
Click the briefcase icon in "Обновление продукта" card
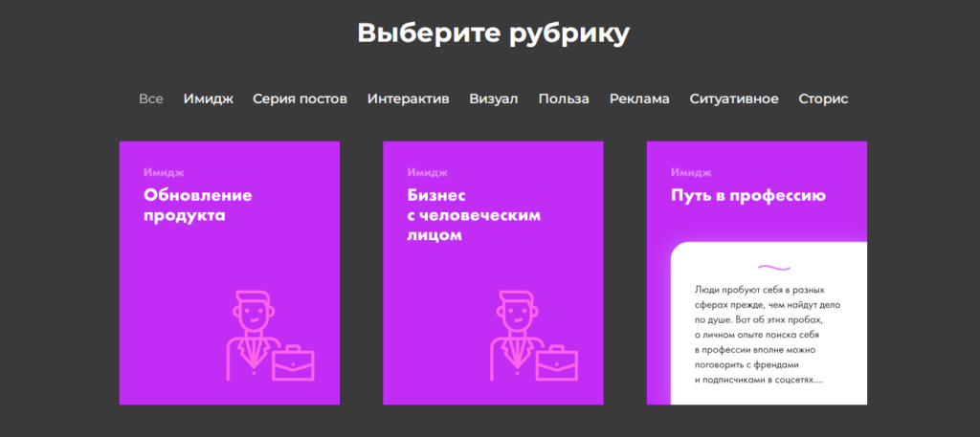click(x=293, y=362)
